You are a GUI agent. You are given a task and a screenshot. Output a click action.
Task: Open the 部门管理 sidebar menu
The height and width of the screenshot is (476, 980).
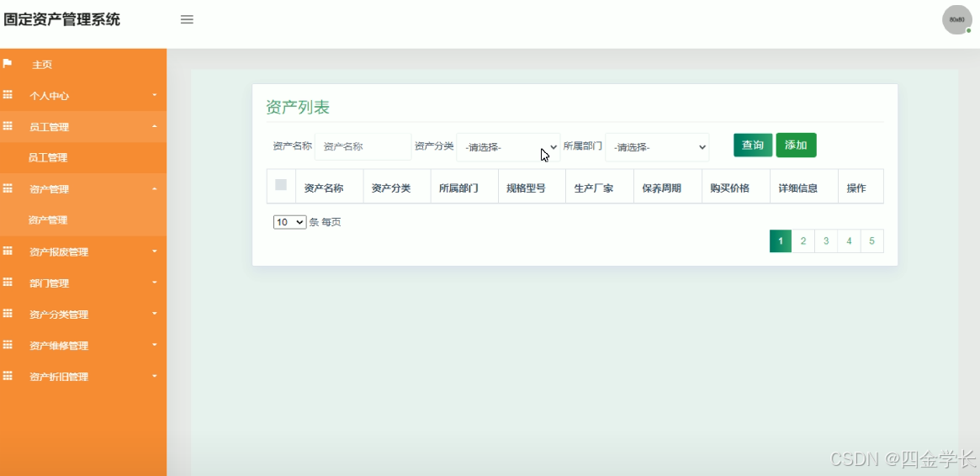click(83, 283)
